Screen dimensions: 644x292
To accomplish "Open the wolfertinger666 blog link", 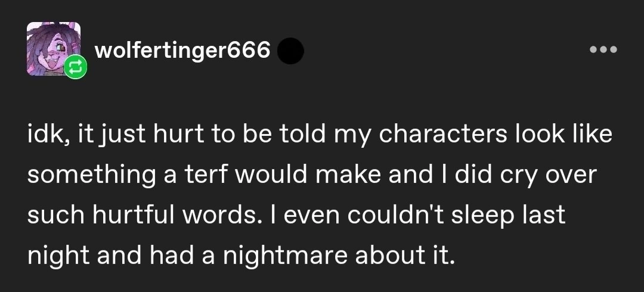I will 182,51.
